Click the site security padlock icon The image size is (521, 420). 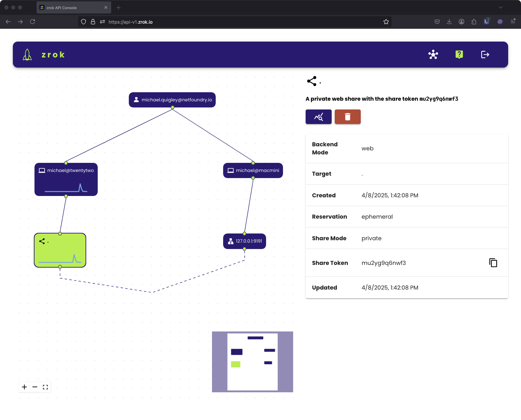pos(93,22)
